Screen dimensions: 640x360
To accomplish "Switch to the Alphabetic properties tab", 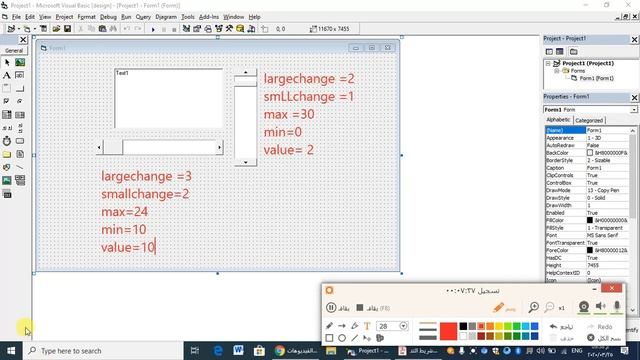I will click(558, 120).
